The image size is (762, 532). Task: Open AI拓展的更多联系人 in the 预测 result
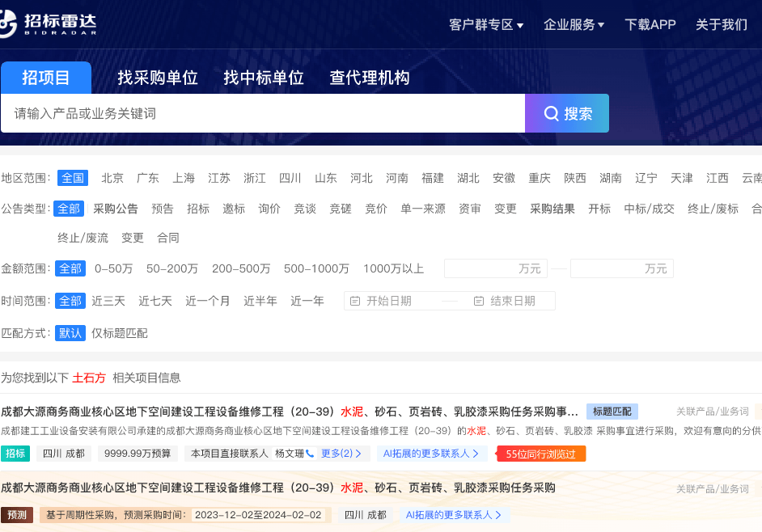coord(454,515)
